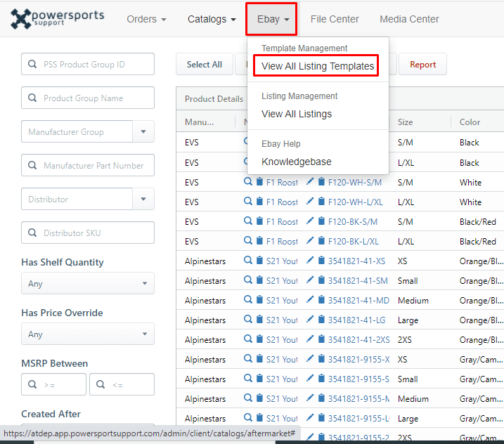Open Has Price Override Any dropdown
The width and height of the screenshot is (504, 444).
click(x=88, y=334)
